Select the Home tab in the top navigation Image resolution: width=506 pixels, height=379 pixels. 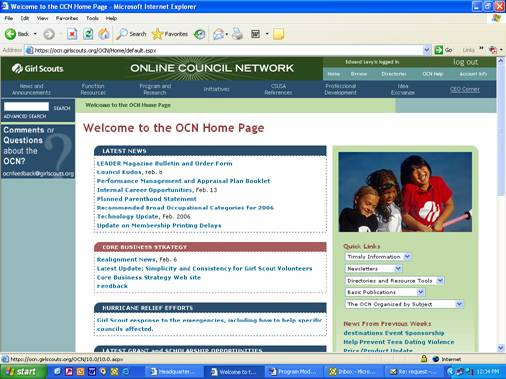[x=334, y=74]
